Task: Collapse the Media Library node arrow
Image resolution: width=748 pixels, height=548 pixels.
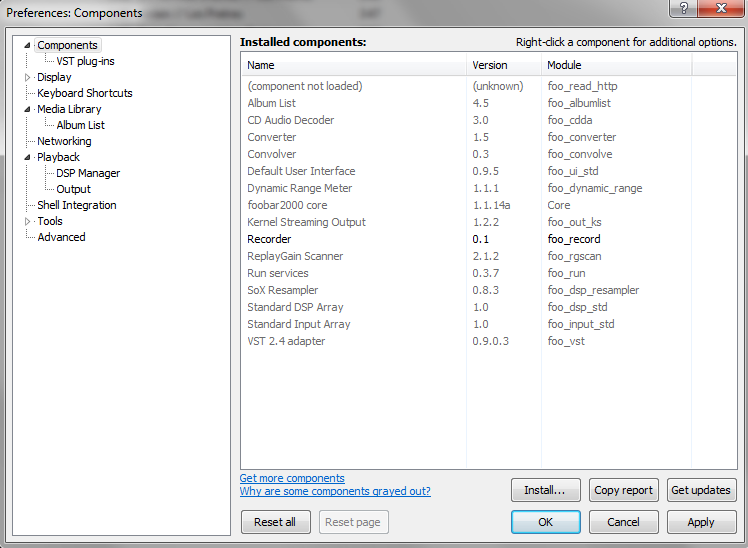Action: pyautogui.click(x=27, y=109)
